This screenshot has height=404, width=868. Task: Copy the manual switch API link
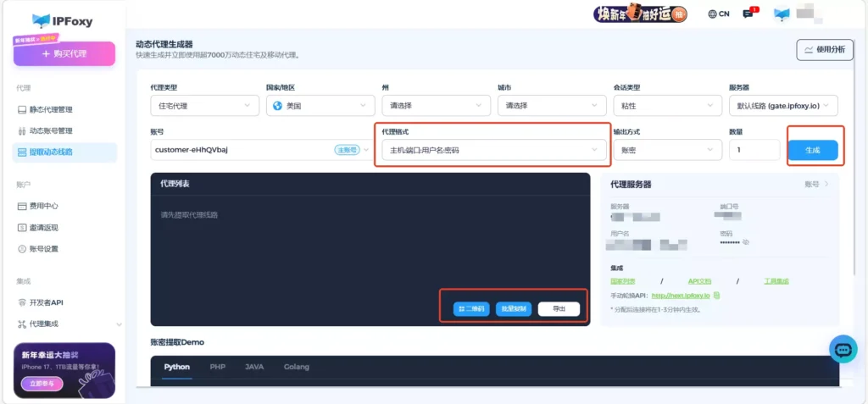[x=717, y=295]
